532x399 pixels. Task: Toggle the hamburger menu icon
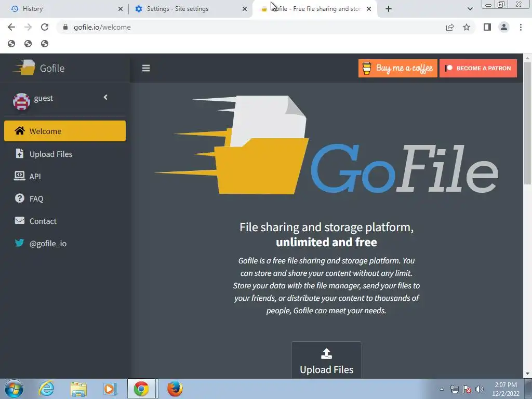point(146,68)
